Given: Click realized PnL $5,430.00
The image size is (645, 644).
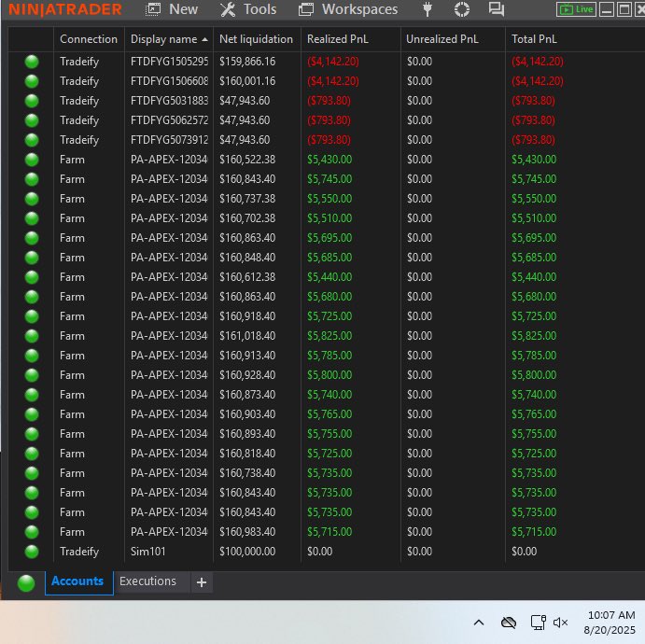Looking at the screenshot, I should (330, 160).
